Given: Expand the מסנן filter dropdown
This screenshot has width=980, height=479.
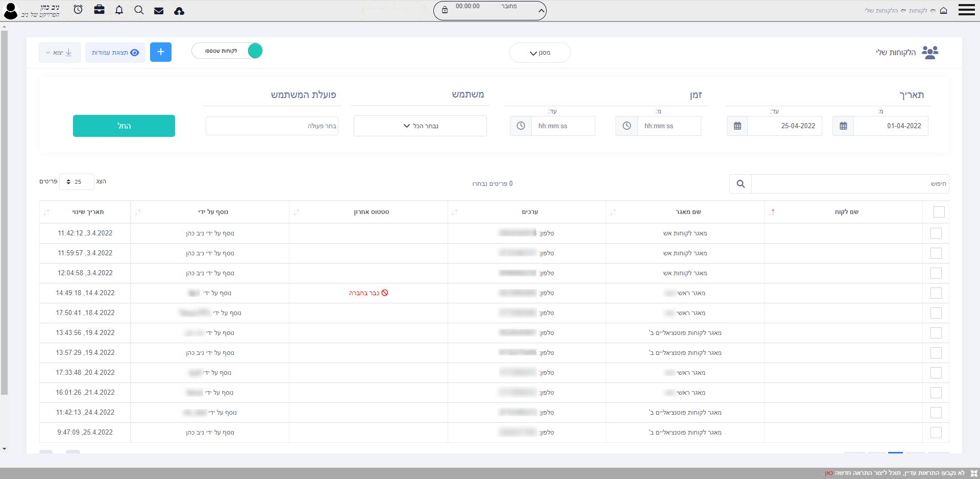Looking at the screenshot, I should click(x=540, y=53).
